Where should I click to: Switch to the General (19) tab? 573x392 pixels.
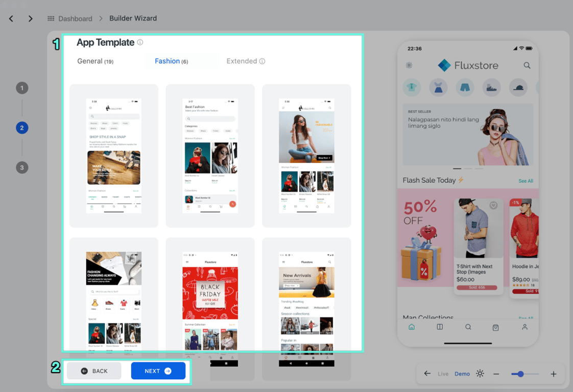pos(95,61)
